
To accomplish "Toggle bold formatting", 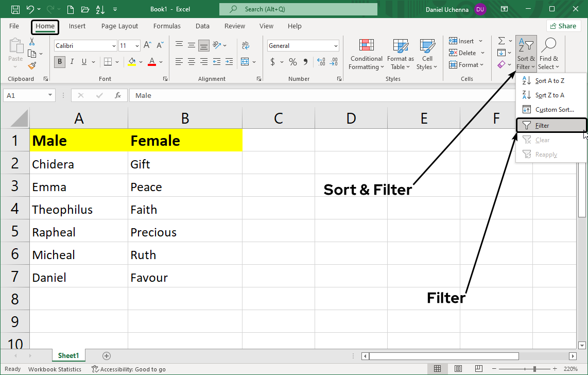I will pyautogui.click(x=59, y=61).
